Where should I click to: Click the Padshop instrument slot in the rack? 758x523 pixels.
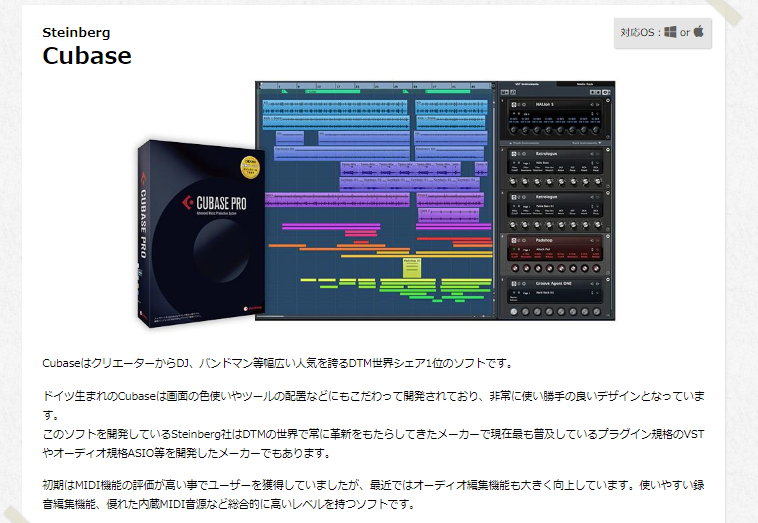pos(554,255)
